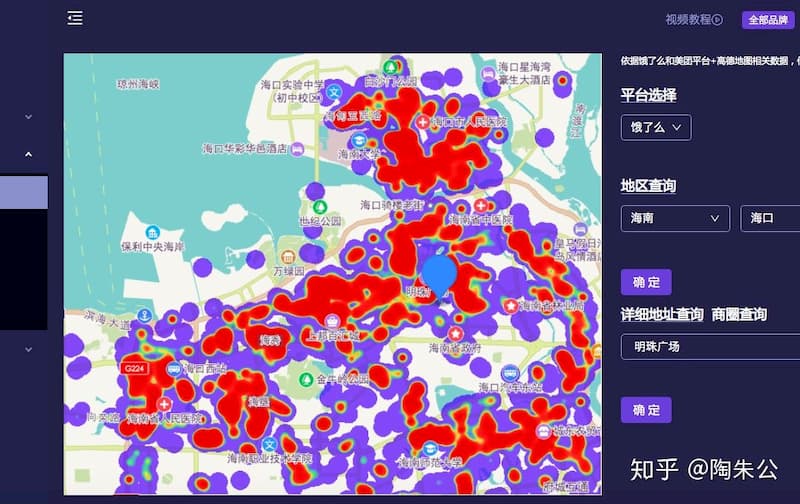800x504 pixels.
Task: Click the blue location pin marker on map
Action: pos(439,275)
